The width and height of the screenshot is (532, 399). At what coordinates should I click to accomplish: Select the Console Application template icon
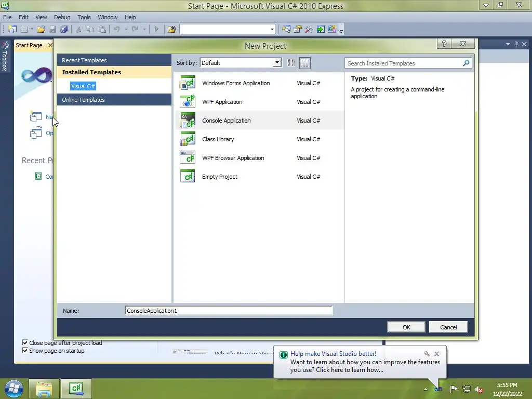point(188,120)
